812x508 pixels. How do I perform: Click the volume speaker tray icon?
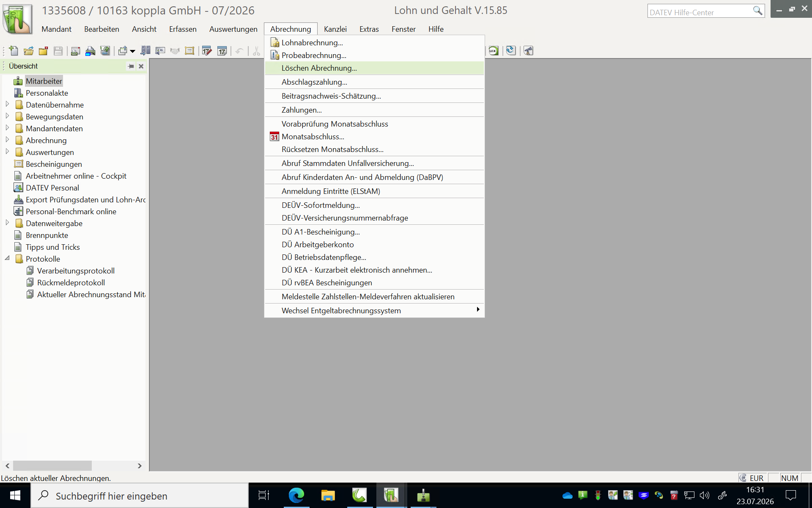pos(705,495)
